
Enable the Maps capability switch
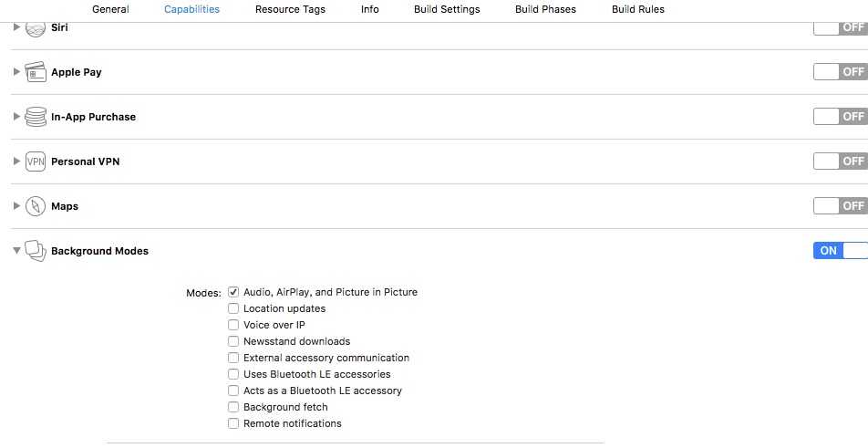pyautogui.click(x=841, y=205)
